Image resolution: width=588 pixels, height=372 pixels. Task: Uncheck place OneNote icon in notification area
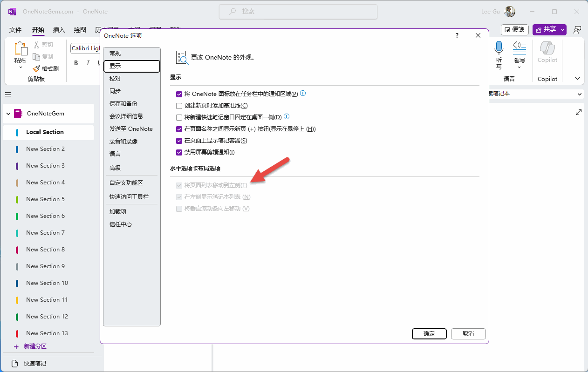179,94
